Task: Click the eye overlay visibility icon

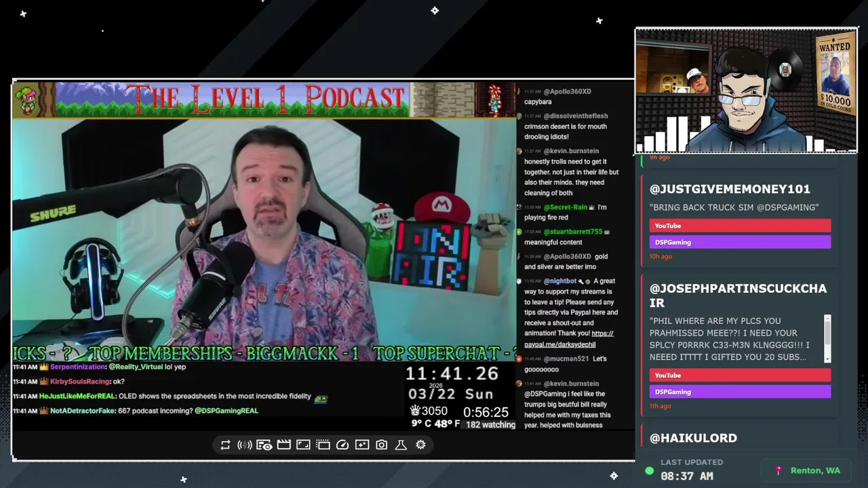Action: click(x=264, y=445)
